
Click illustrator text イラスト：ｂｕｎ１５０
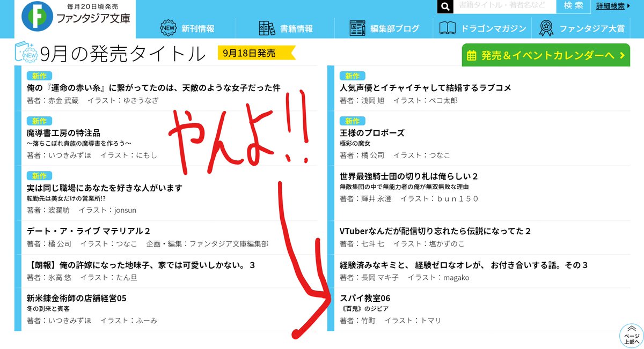[440, 199]
